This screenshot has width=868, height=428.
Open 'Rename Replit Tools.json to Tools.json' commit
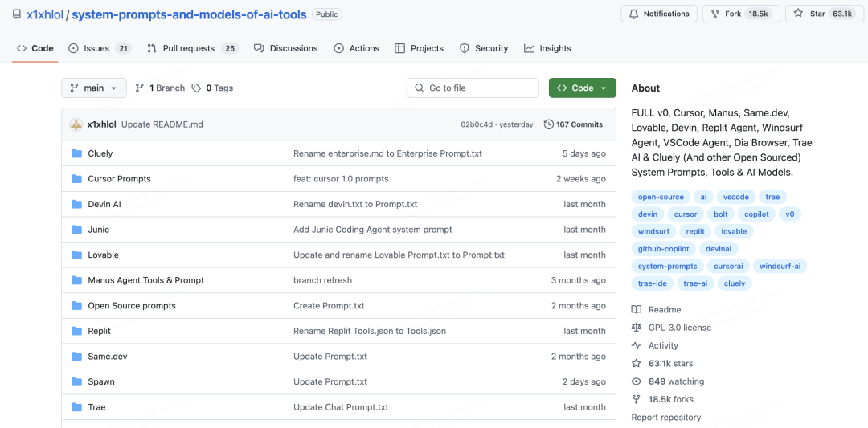pos(370,331)
